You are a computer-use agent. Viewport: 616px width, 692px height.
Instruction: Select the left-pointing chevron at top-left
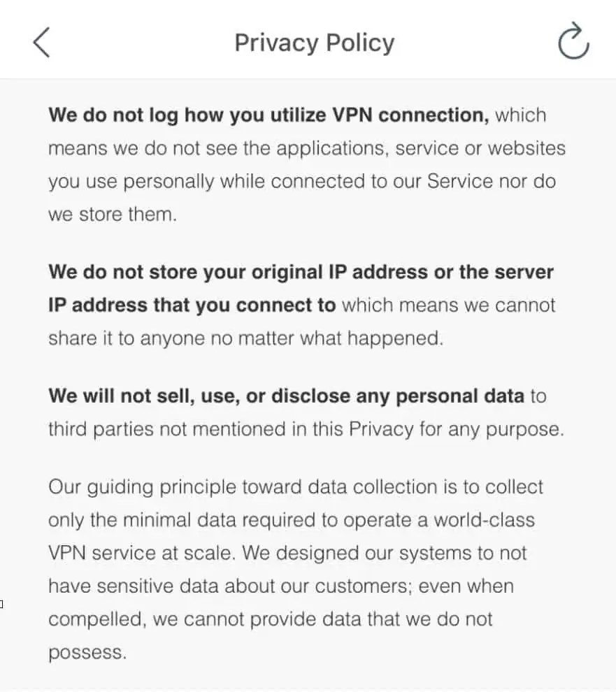[41, 42]
